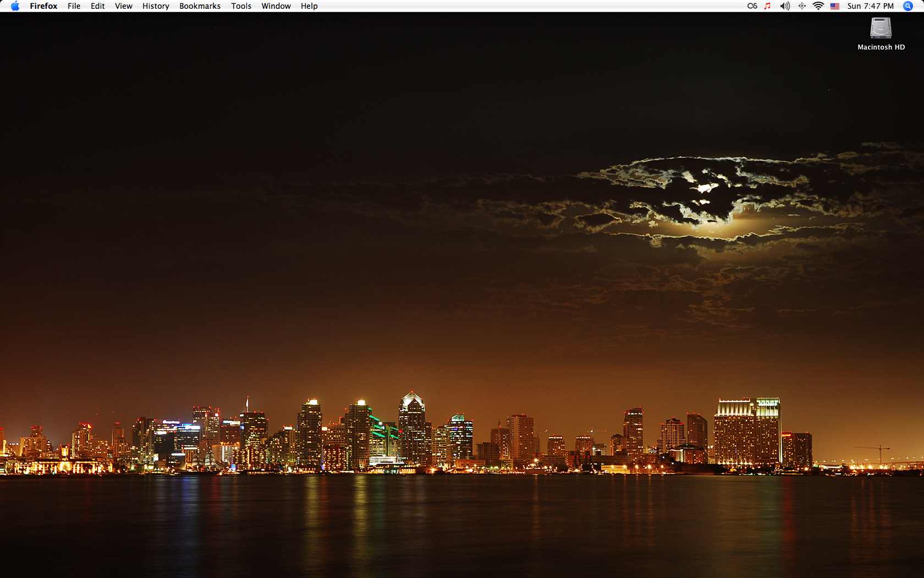
Task: Select the Macintosh HD drive icon
Action: click(x=881, y=28)
